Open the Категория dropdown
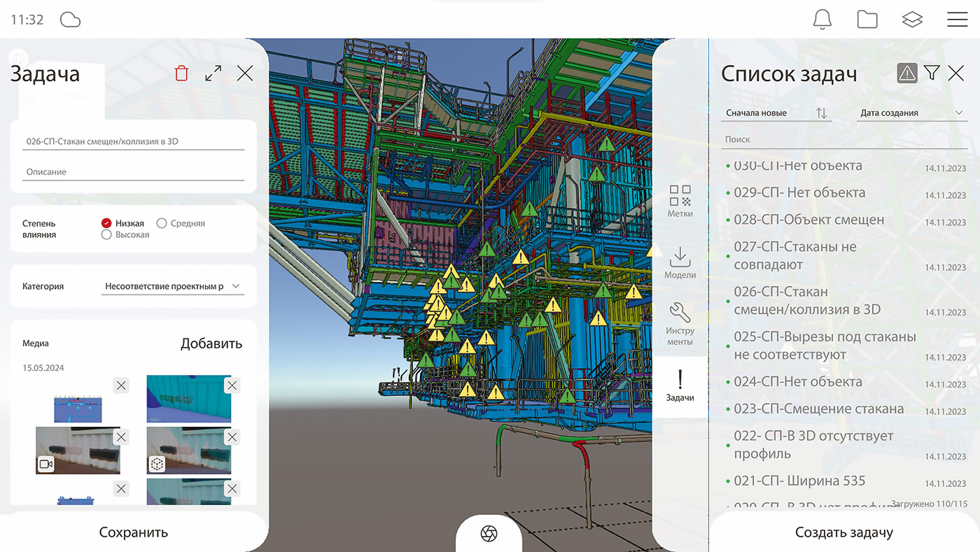The image size is (980, 552). coord(173,286)
